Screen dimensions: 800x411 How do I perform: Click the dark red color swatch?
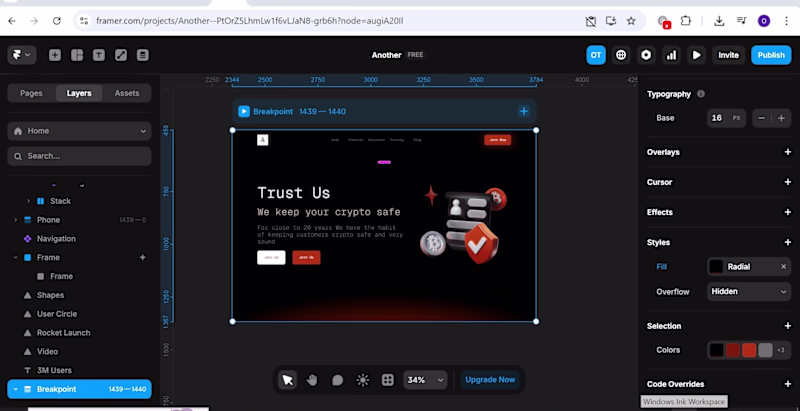click(x=733, y=350)
